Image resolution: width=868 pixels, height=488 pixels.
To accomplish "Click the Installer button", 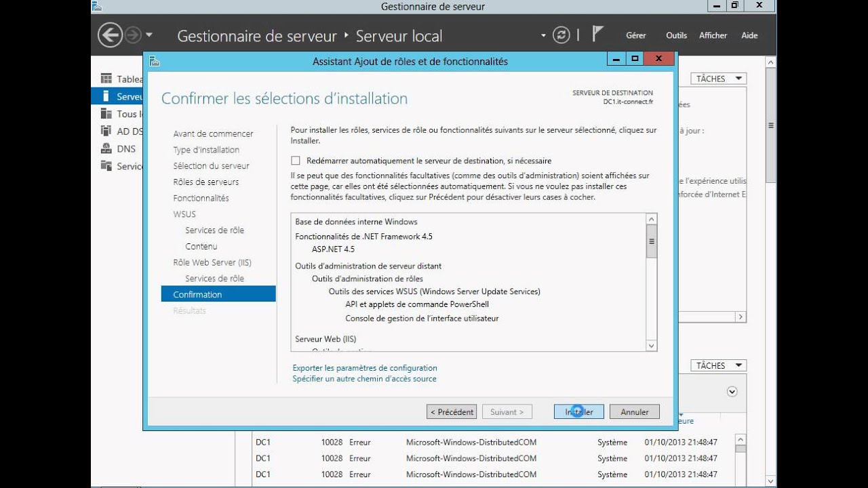I will click(x=578, y=411).
